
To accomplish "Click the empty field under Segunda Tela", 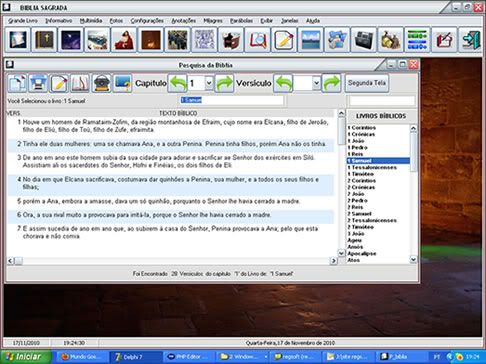I will (x=382, y=100).
